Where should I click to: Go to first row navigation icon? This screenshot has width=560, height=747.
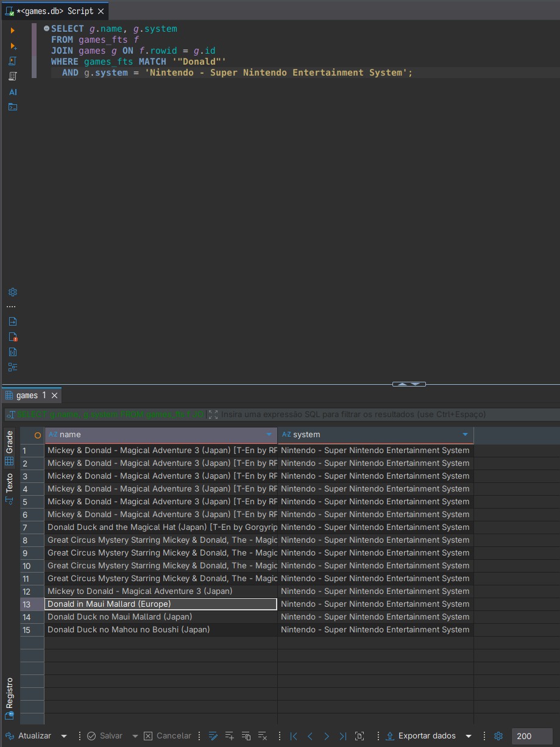294,736
